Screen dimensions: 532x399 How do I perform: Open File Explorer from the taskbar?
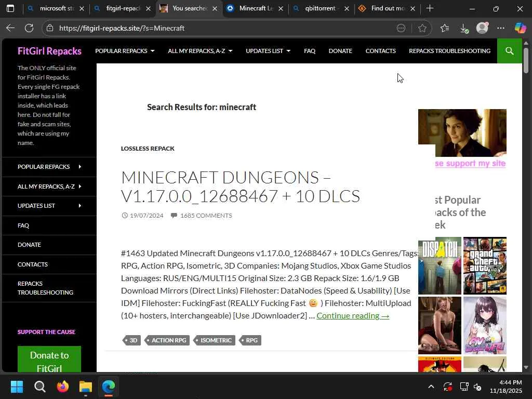coord(86,387)
